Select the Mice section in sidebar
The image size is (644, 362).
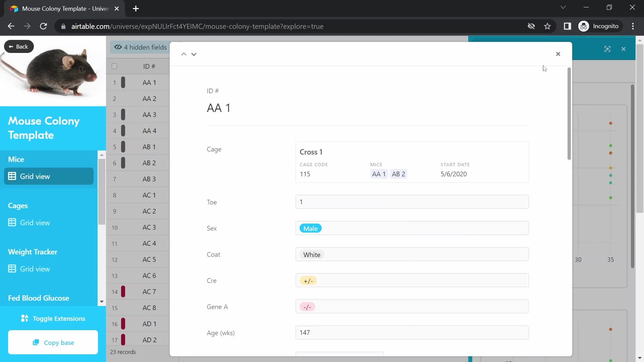(x=16, y=159)
